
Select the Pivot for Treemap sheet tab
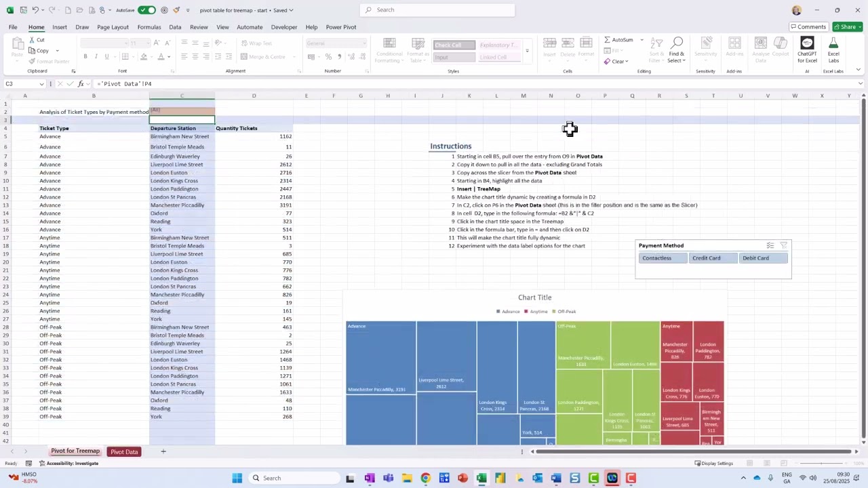pyautogui.click(x=75, y=451)
